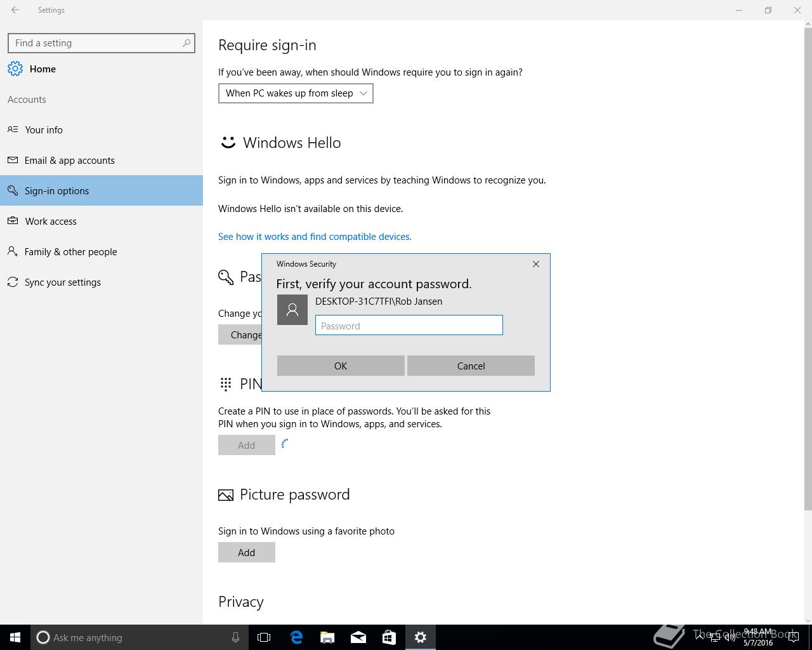Open Work access page

click(x=101, y=221)
